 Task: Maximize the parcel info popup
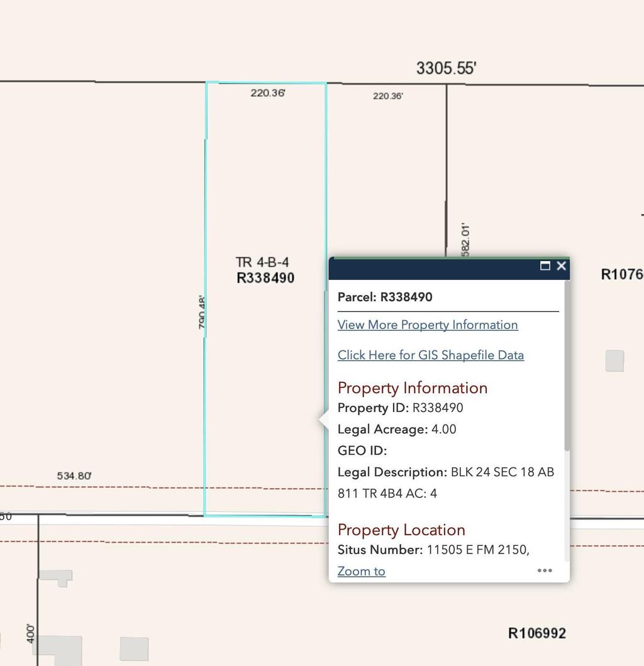tap(545, 266)
